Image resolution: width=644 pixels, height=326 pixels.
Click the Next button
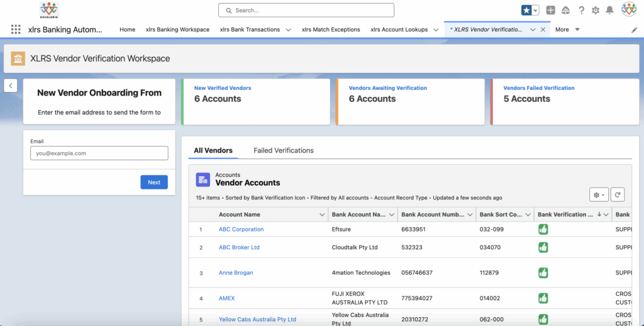coord(154,182)
